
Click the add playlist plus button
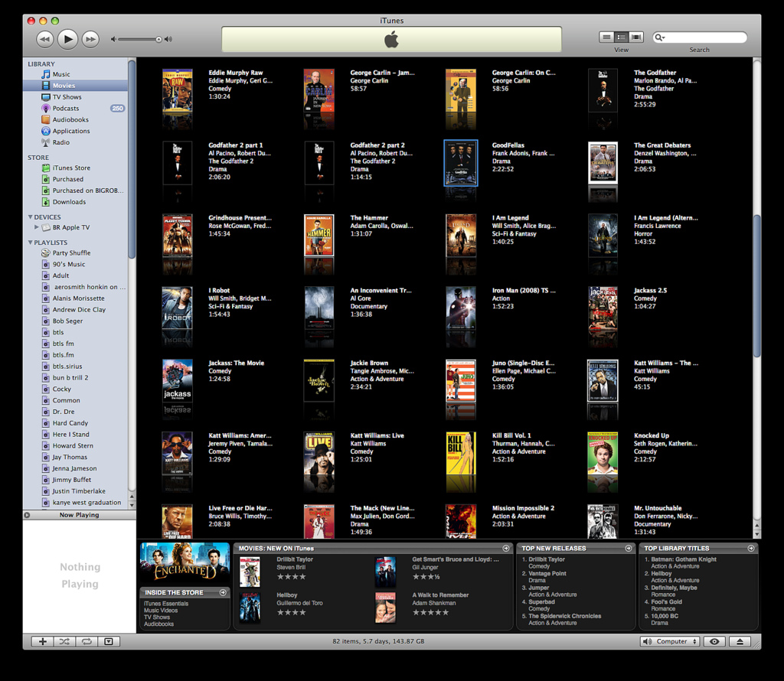[x=43, y=641]
